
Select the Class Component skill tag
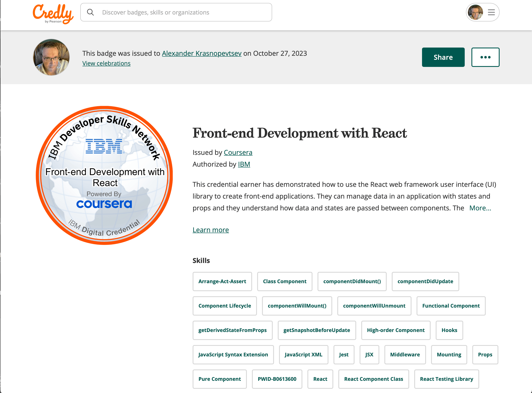coord(285,281)
